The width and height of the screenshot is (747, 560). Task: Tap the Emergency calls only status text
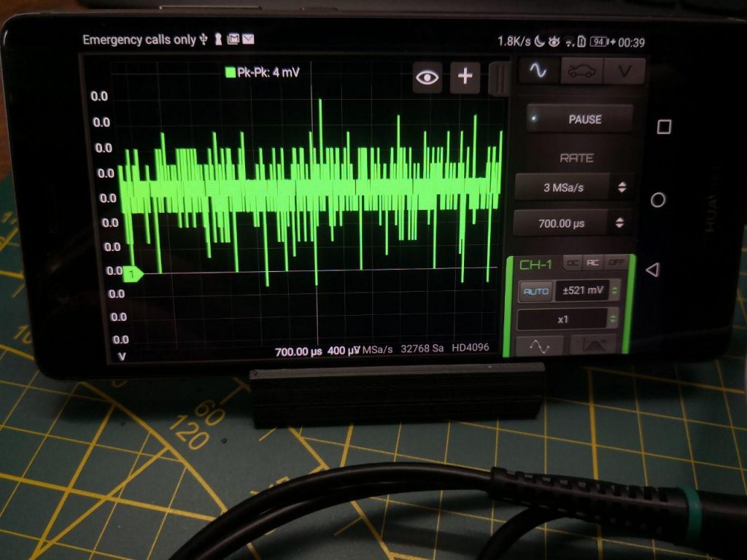click(x=139, y=39)
